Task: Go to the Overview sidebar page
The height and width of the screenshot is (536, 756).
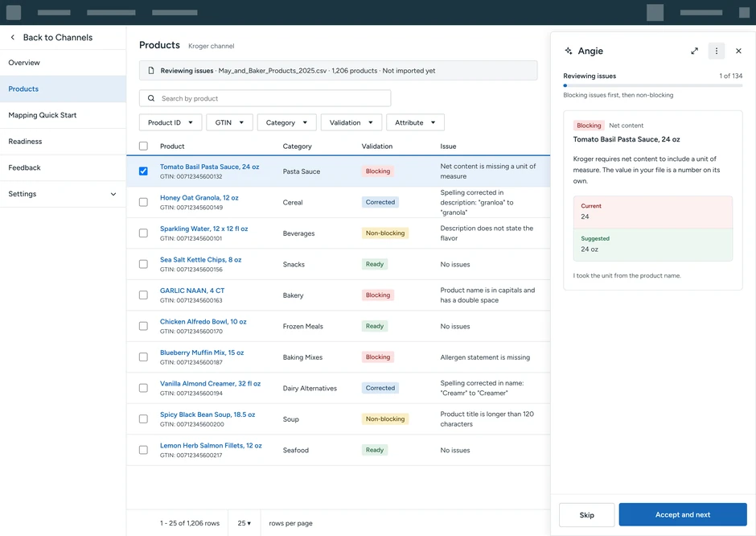Action: tap(63, 63)
